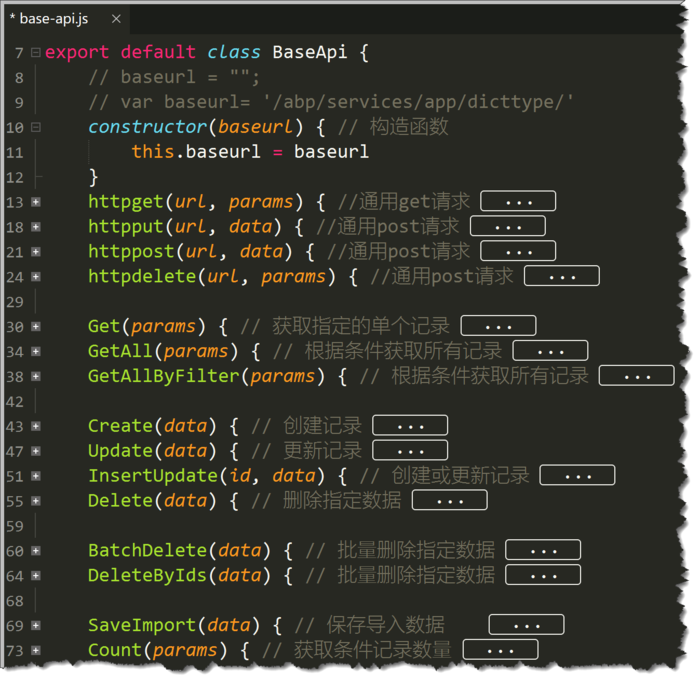The width and height of the screenshot is (700, 682).
Task: Click the httpdelete method name
Action: tap(142, 277)
